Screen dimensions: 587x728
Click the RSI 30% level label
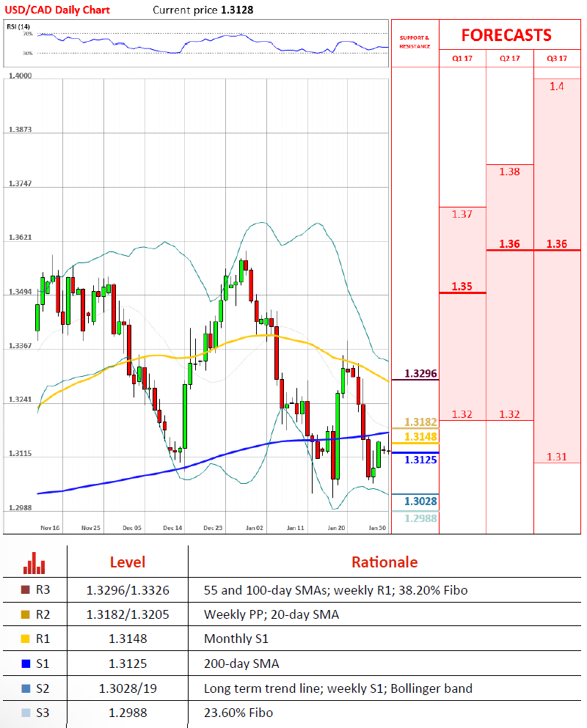click(x=28, y=54)
